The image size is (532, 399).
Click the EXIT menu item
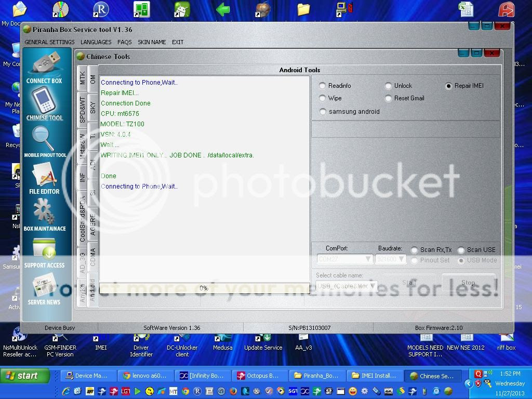click(178, 42)
